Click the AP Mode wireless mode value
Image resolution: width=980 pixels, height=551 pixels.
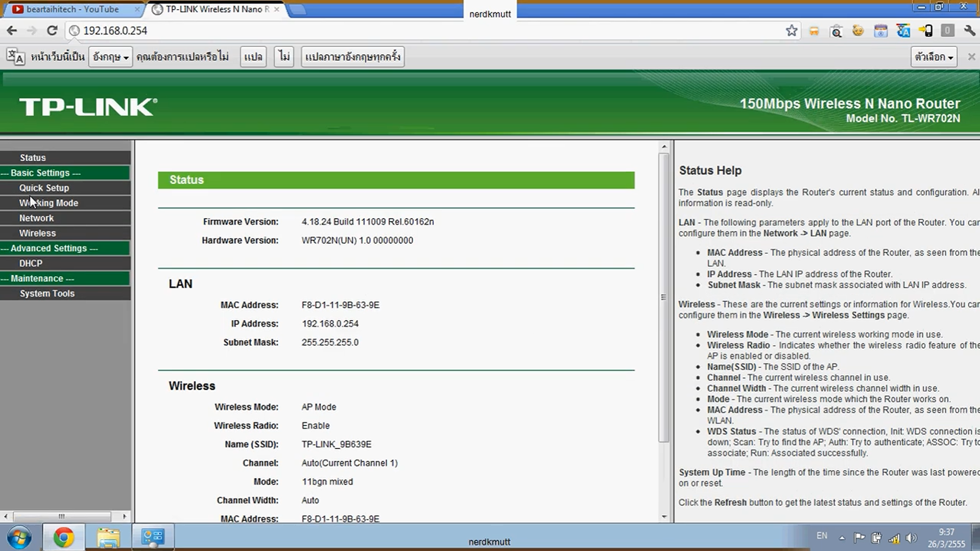[x=319, y=407]
